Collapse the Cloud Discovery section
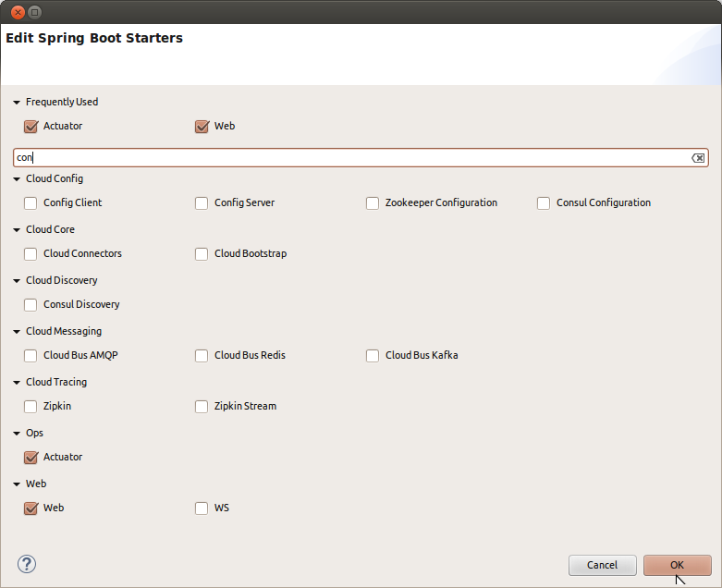This screenshot has height=588, width=722. click(17, 281)
